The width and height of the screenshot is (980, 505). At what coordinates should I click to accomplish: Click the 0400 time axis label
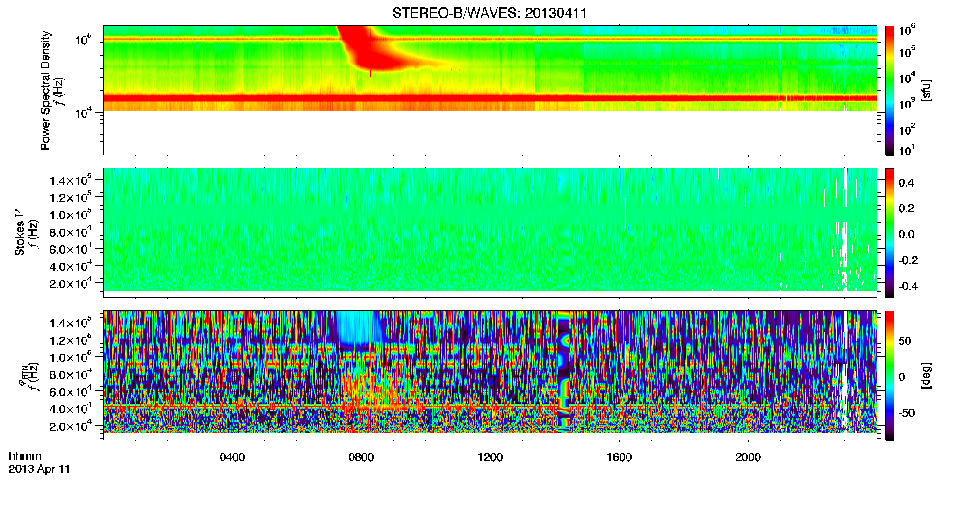point(232,457)
